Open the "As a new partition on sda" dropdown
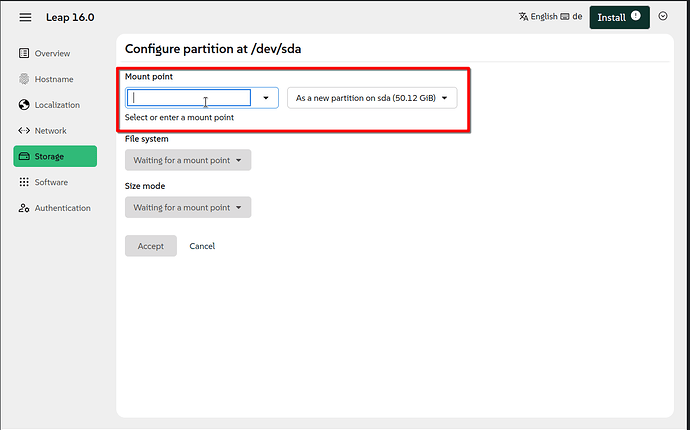Image resolution: width=690 pixels, height=430 pixels. (x=371, y=98)
